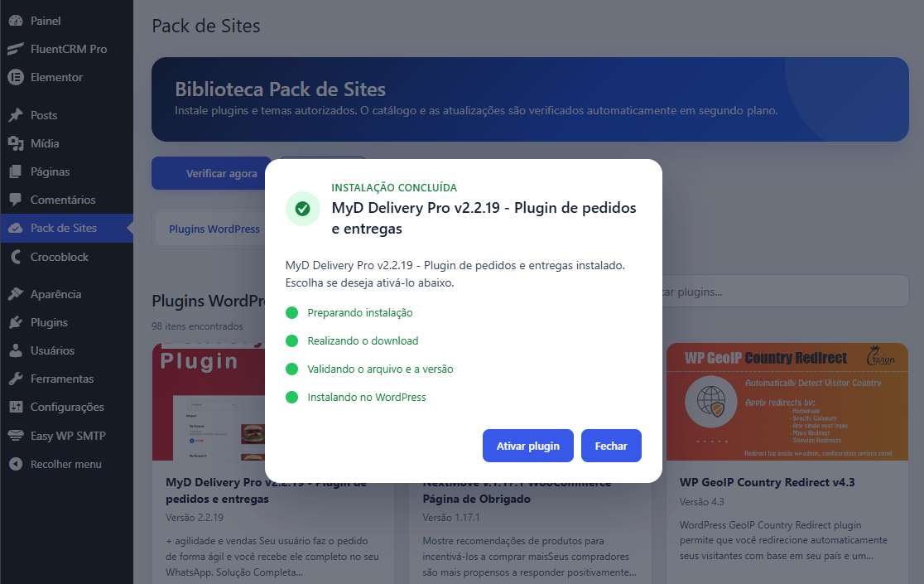Click the Configurações sidebar icon
The image size is (924, 584).
[16, 408]
